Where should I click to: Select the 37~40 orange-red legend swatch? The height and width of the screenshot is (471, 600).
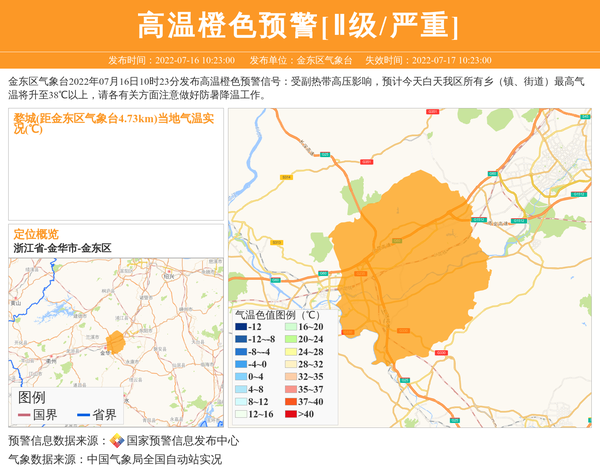pyautogui.click(x=288, y=402)
